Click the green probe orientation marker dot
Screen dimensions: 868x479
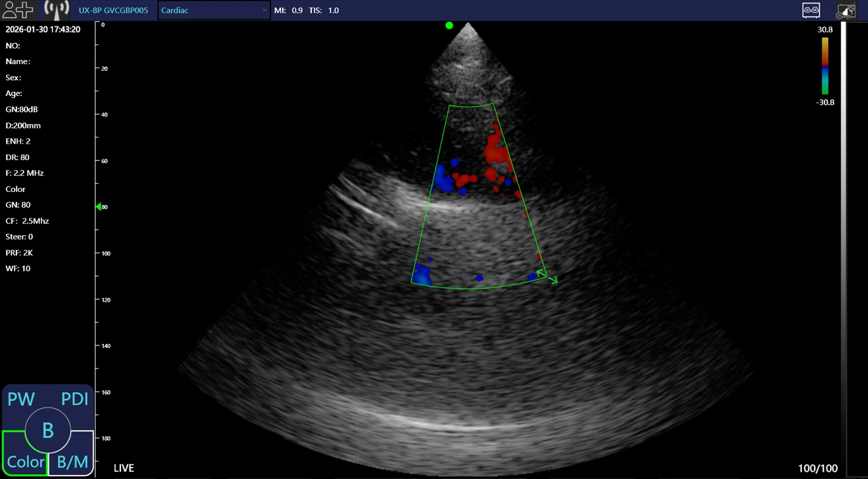click(450, 25)
